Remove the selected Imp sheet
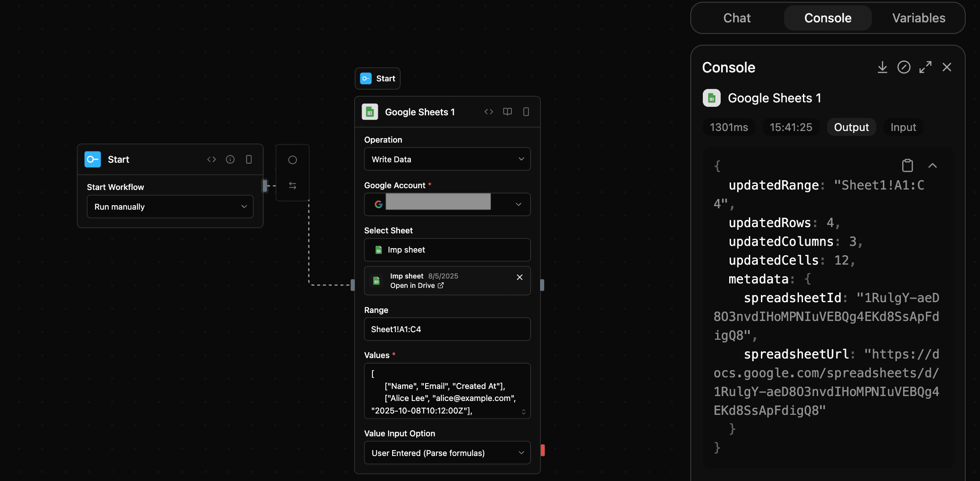Screen dimensions: 980x481 coord(520,277)
